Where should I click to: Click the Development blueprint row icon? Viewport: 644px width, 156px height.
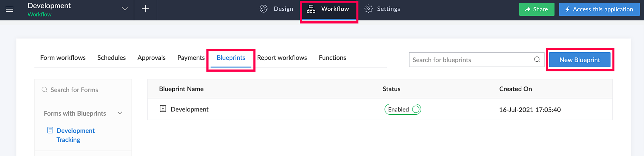click(163, 109)
